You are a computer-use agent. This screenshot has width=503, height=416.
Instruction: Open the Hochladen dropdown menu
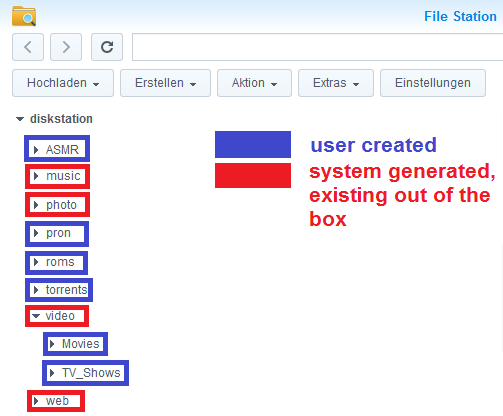[x=63, y=83]
